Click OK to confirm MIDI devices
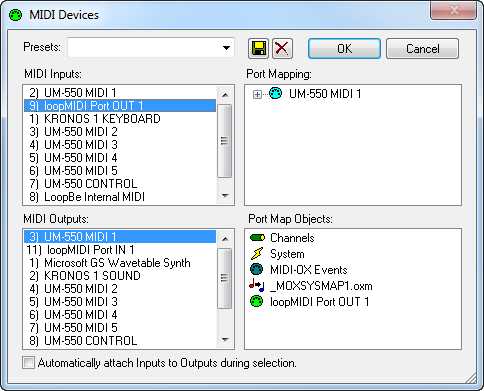This screenshot has width=484, height=391. point(344,49)
